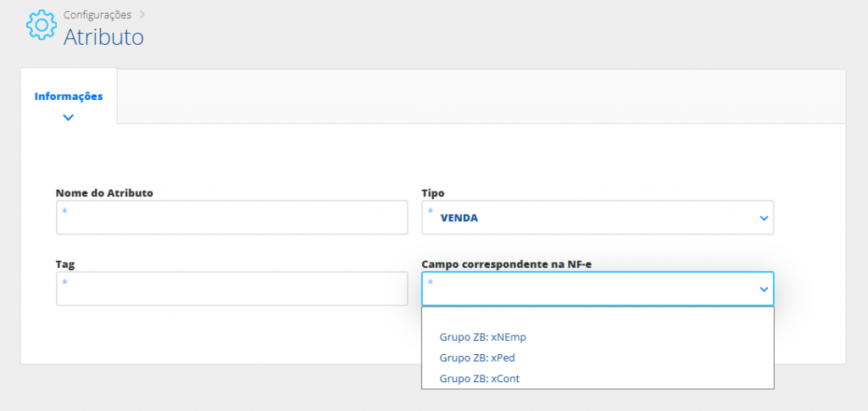Select the Grupo ZB: xPed option
Screen dimensions: 868x411
click(x=478, y=358)
